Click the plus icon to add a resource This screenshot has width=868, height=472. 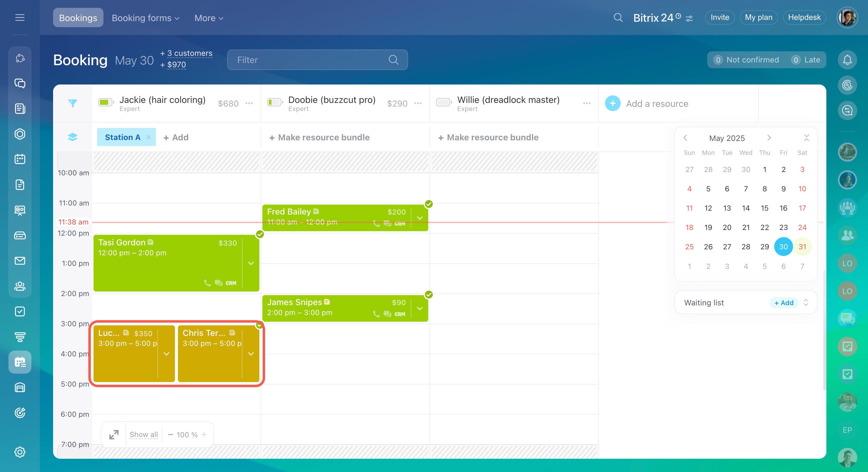[613, 104]
